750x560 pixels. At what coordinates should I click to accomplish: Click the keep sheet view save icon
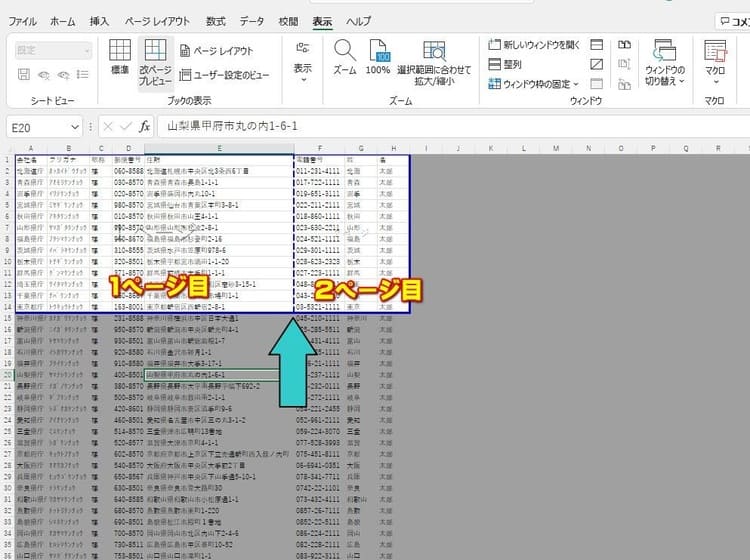pos(24,75)
